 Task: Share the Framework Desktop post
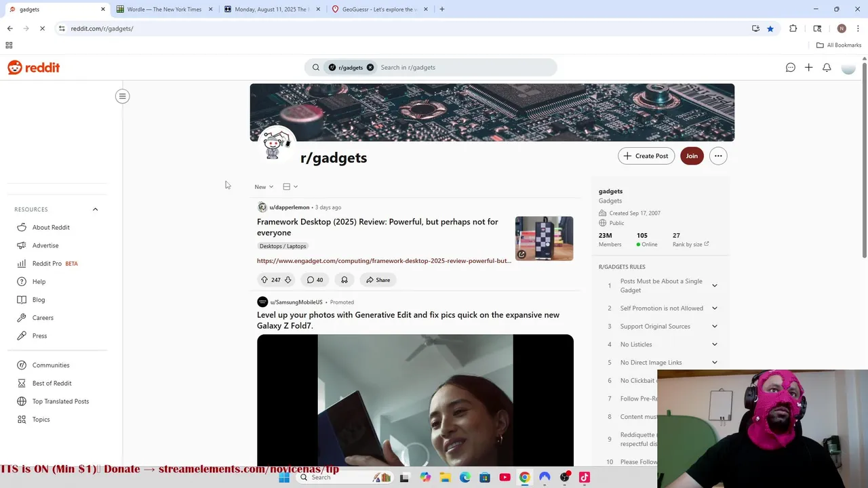[x=378, y=280]
